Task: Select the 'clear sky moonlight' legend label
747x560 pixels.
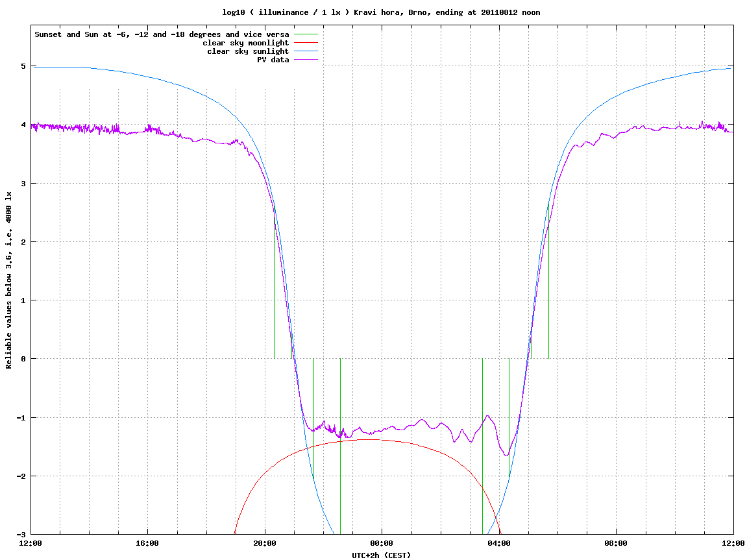Action: [246, 43]
